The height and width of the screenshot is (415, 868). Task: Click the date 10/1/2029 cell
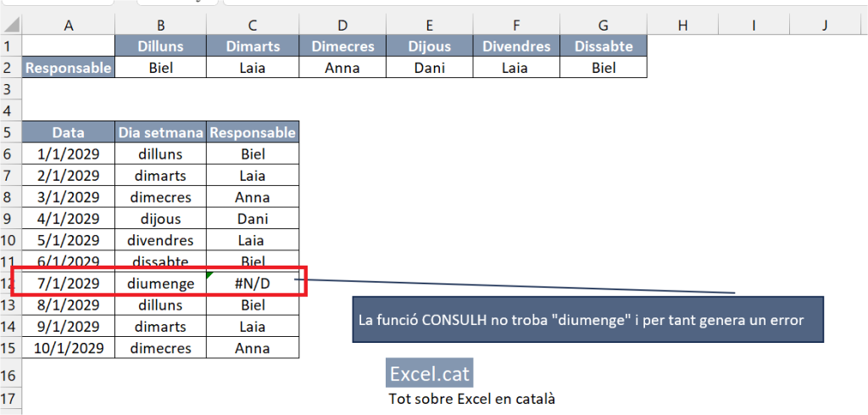(x=69, y=348)
